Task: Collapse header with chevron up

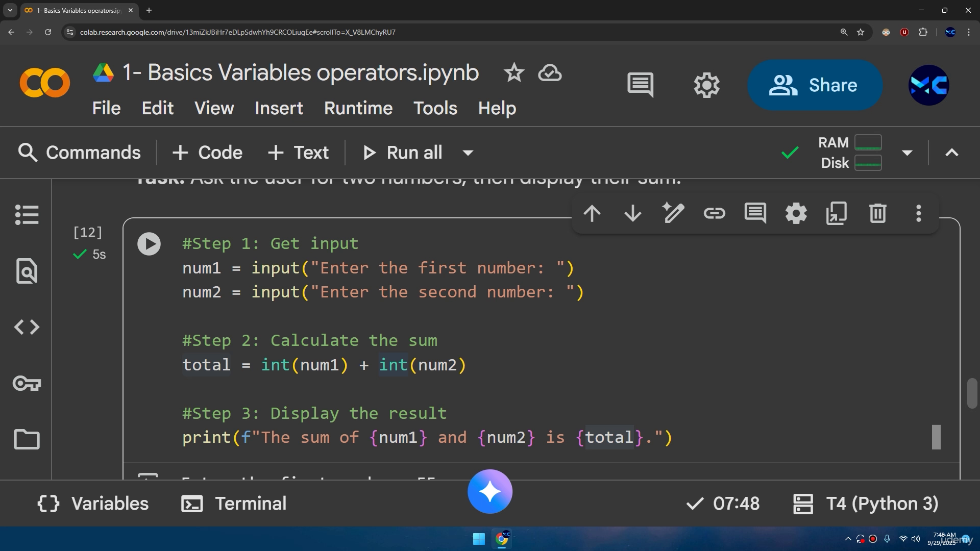Action: pyautogui.click(x=952, y=153)
